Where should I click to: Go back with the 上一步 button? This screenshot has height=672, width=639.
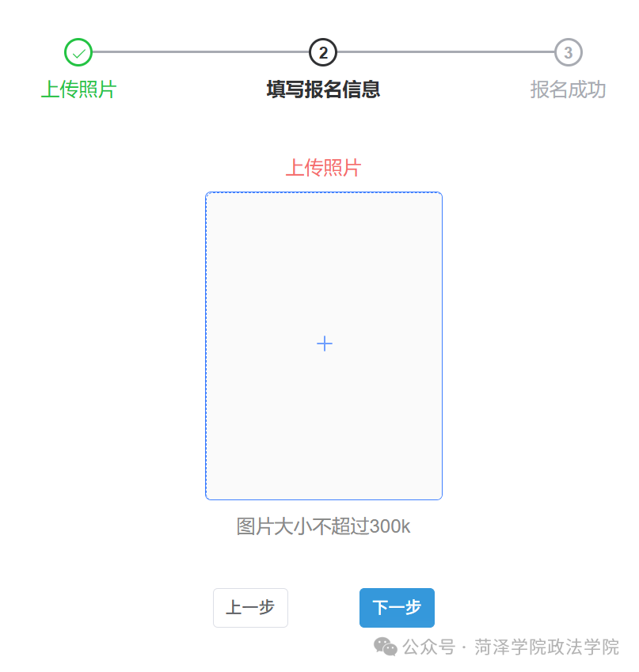250,608
